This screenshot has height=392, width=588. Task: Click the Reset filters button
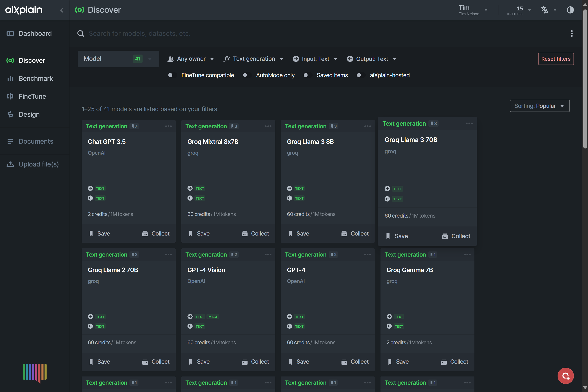coord(556,59)
